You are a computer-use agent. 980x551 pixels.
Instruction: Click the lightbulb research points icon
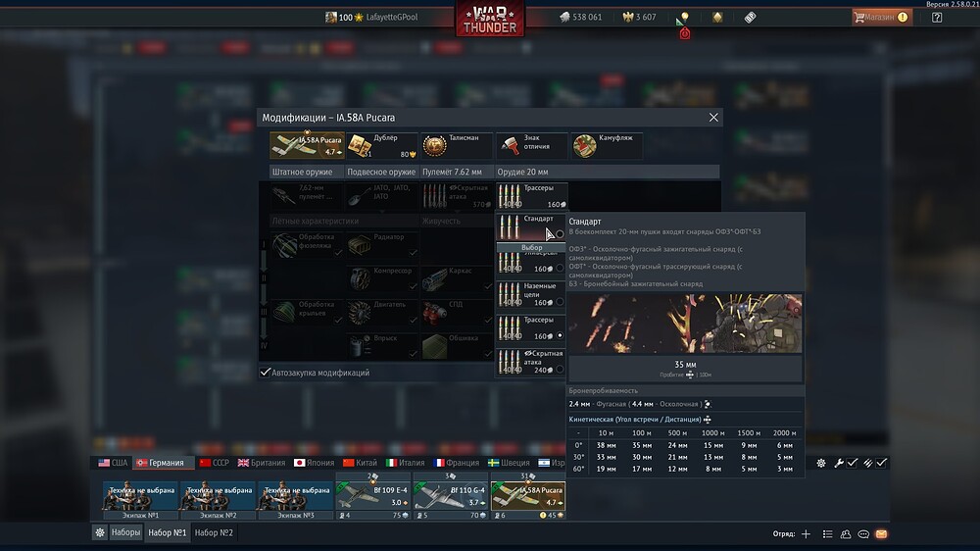click(x=684, y=17)
